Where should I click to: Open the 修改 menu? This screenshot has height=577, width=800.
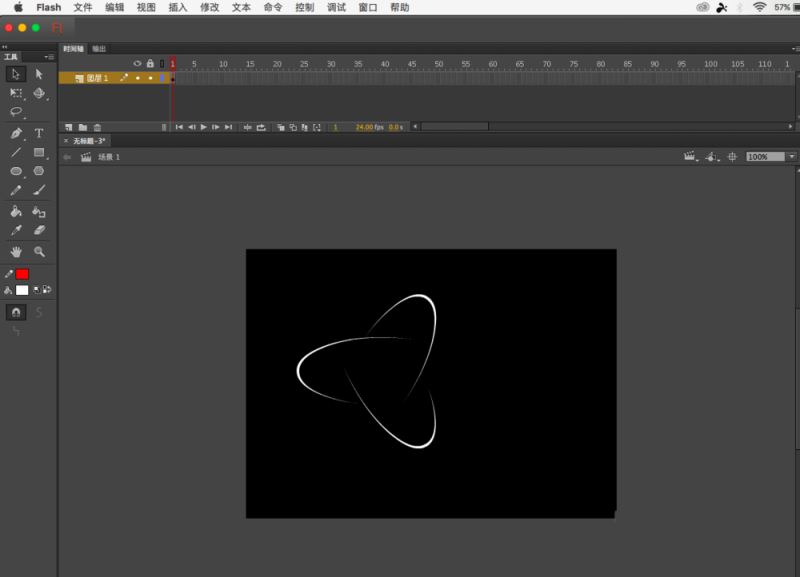tap(209, 7)
